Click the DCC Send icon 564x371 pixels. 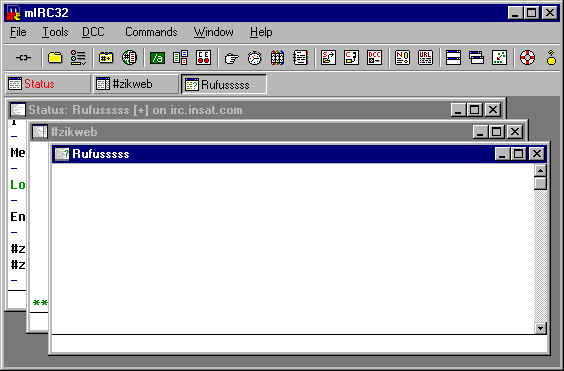[328, 58]
